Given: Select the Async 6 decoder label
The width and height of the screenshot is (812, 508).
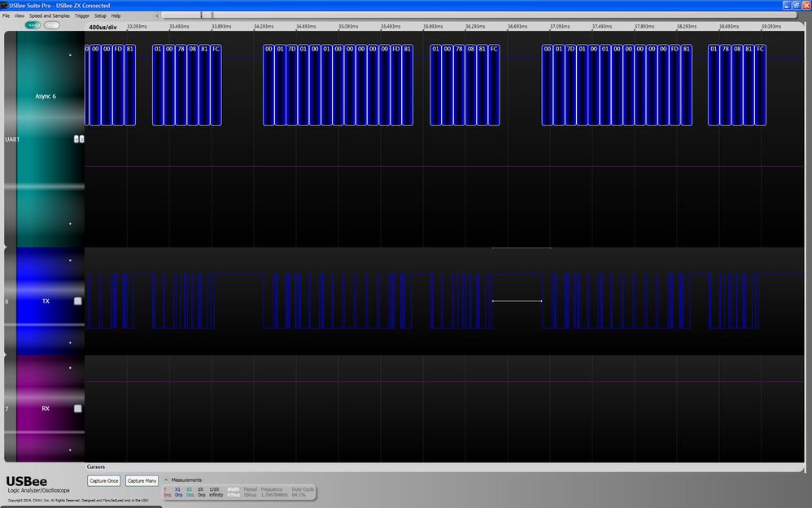Looking at the screenshot, I should coord(46,96).
